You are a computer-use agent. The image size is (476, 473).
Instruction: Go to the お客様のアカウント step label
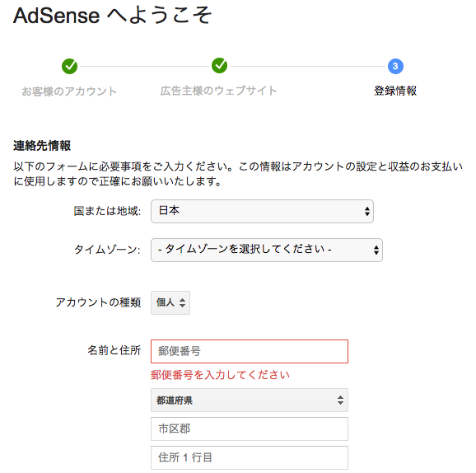point(69,91)
